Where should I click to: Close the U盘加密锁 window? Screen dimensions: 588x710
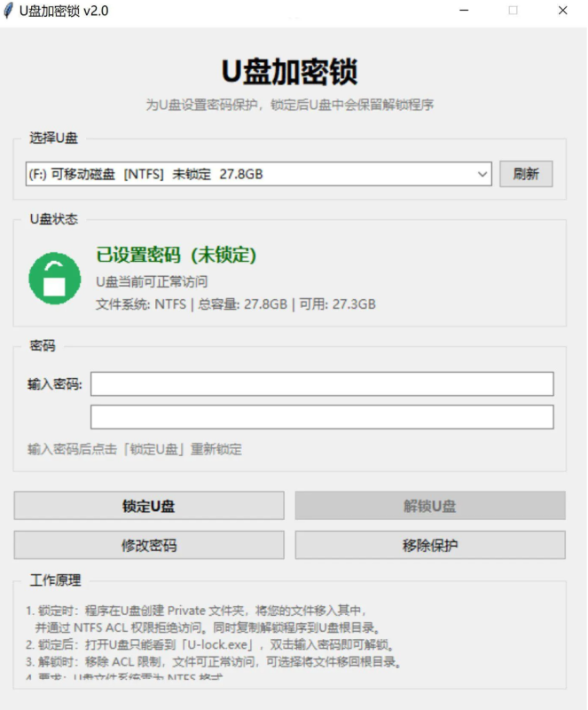pos(562,11)
